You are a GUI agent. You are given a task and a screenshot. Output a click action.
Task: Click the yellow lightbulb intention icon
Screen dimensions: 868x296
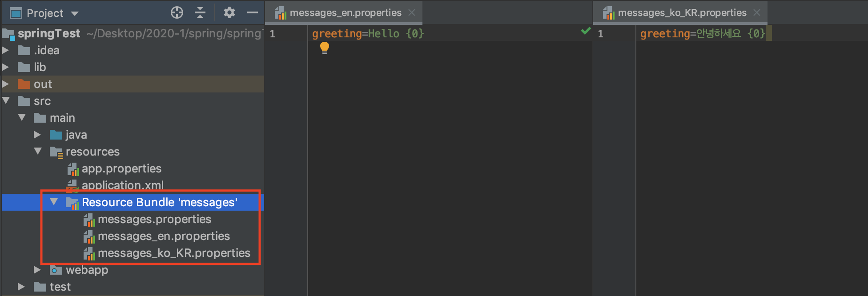[x=325, y=48]
